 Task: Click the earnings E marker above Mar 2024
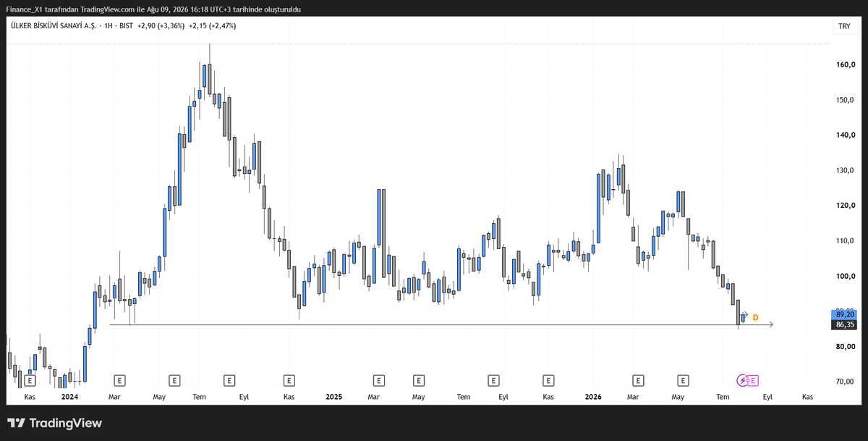(x=119, y=379)
